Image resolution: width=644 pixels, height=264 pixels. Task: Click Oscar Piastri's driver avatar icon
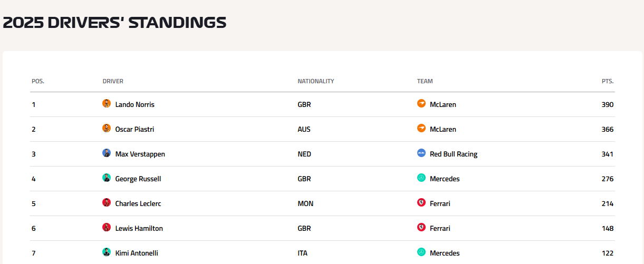(x=107, y=129)
